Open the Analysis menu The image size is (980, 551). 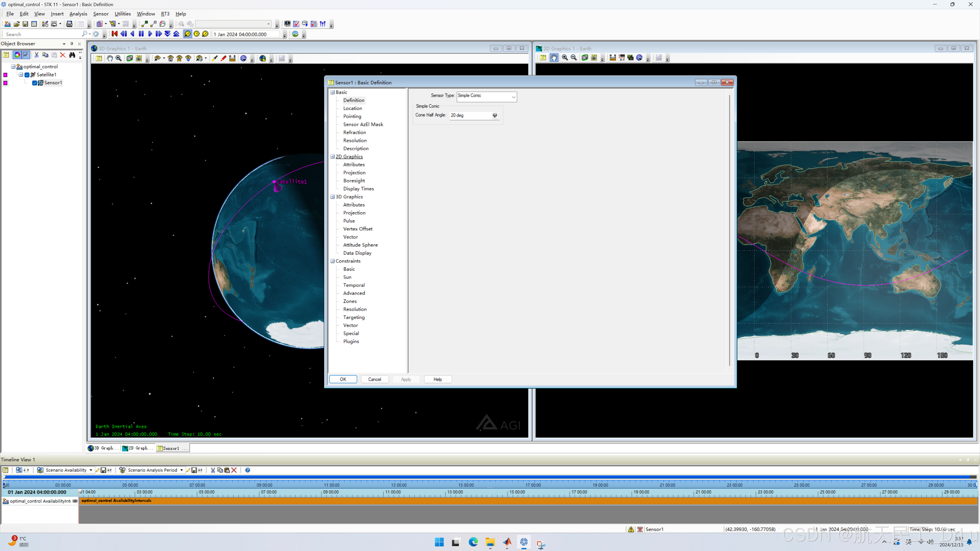(x=78, y=14)
